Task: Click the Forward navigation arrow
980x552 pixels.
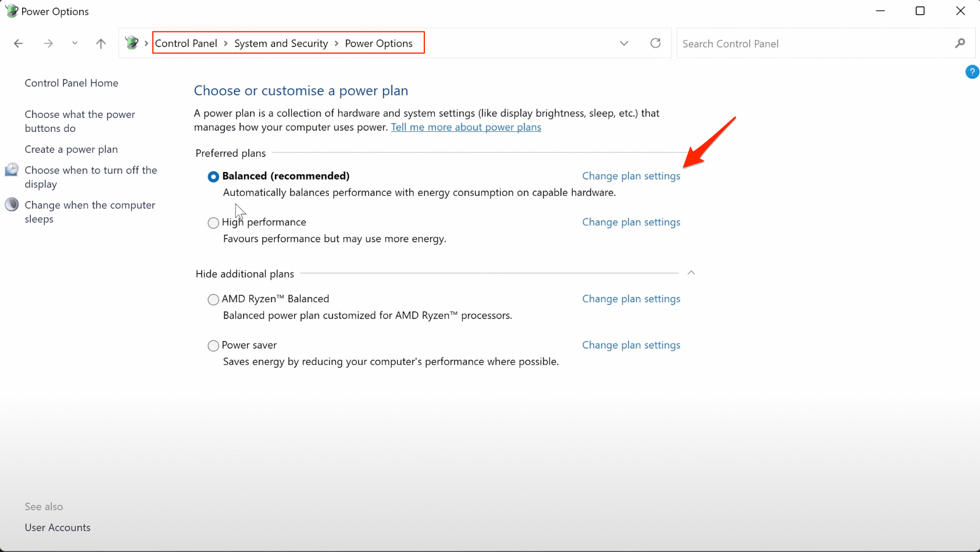Action: (48, 44)
